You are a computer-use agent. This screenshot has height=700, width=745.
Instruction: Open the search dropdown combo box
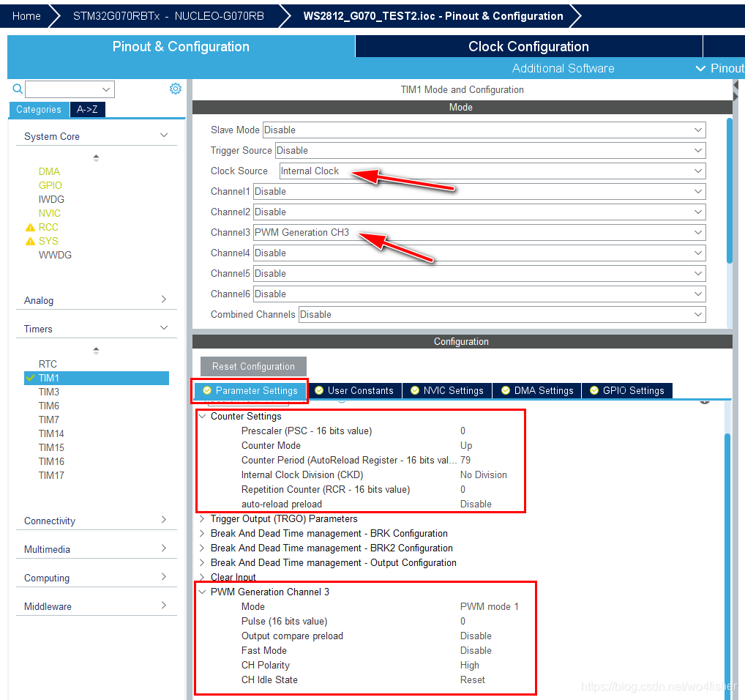point(70,89)
